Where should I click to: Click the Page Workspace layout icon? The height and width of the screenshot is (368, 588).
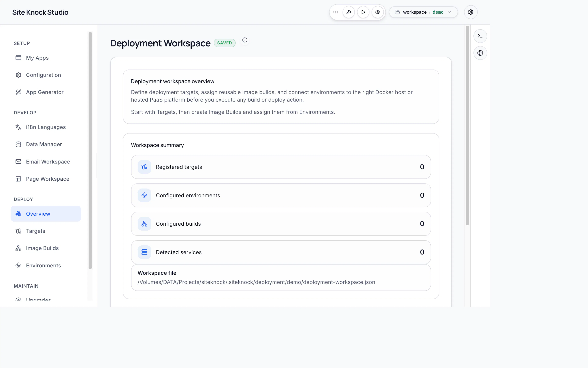[x=19, y=179]
